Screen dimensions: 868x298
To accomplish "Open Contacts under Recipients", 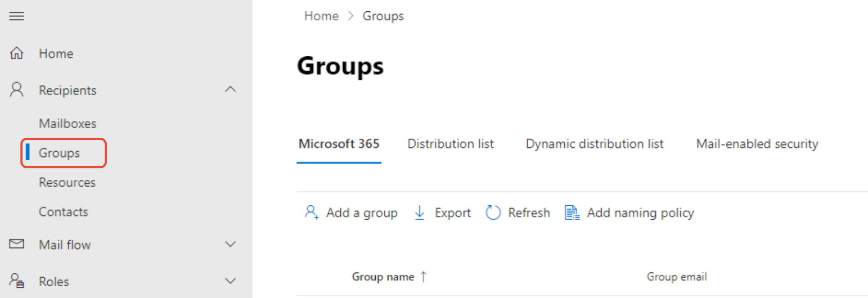I will coord(63,212).
